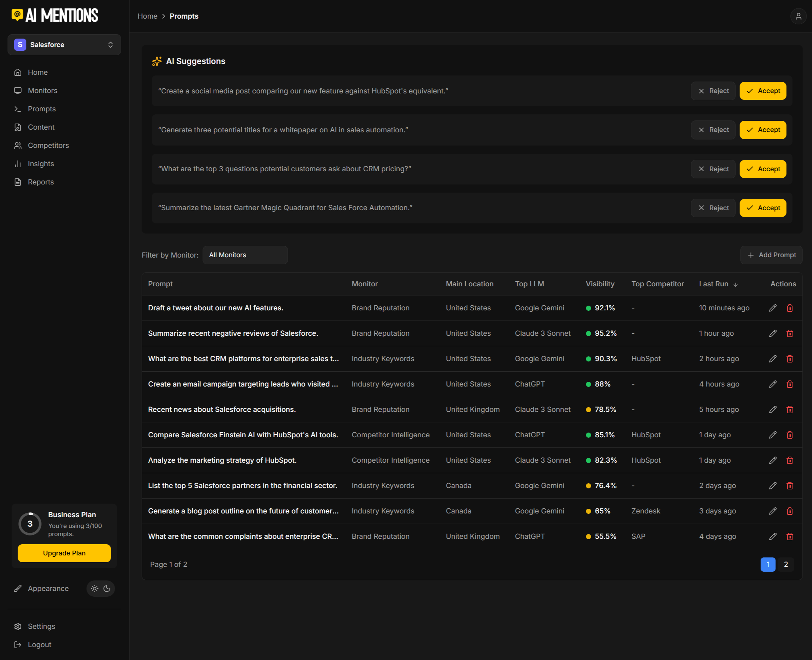Sort table by Prompt column header

pos(160,284)
